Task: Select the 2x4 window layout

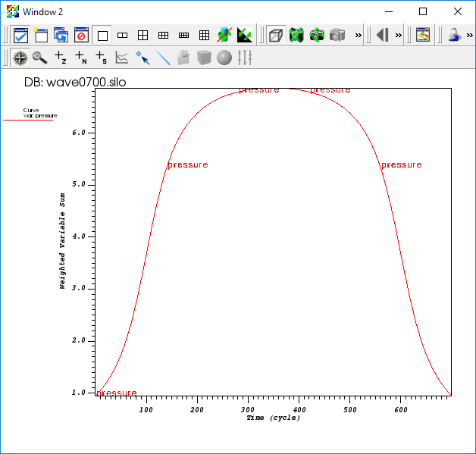Action: pyautogui.click(x=183, y=36)
